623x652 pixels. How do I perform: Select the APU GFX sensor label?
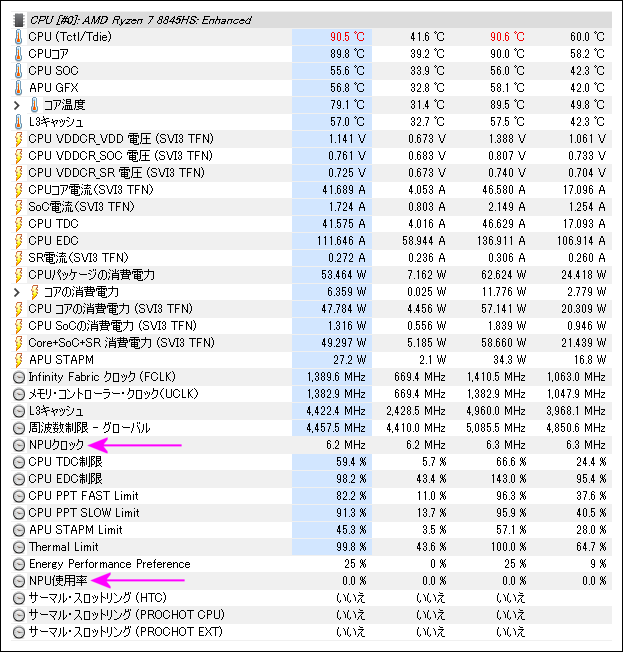tap(54, 88)
